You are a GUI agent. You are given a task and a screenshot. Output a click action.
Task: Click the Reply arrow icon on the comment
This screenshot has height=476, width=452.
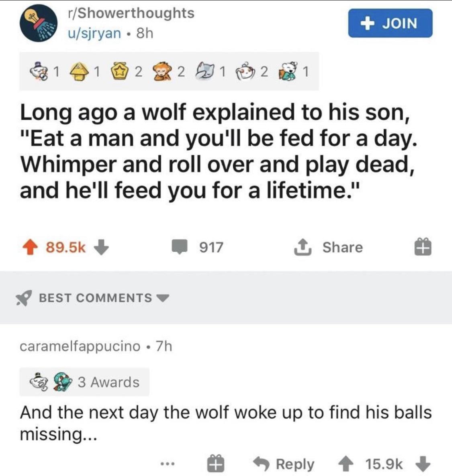tap(263, 464)
